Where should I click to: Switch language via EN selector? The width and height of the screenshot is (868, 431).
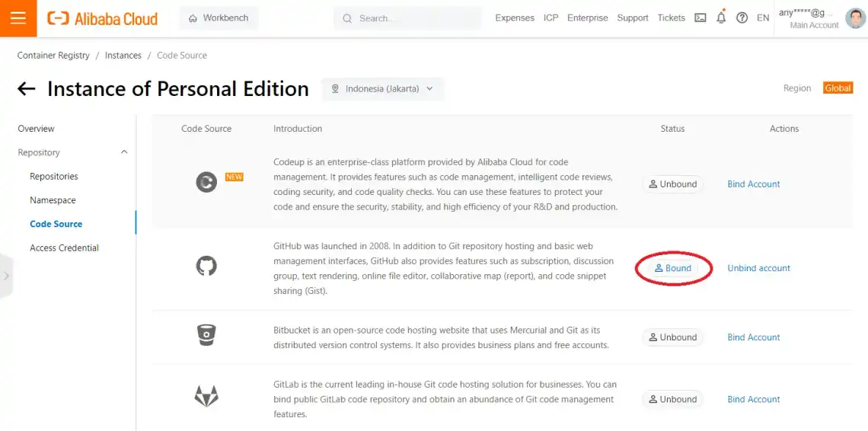pyautogui.click(x=763, y=18)
